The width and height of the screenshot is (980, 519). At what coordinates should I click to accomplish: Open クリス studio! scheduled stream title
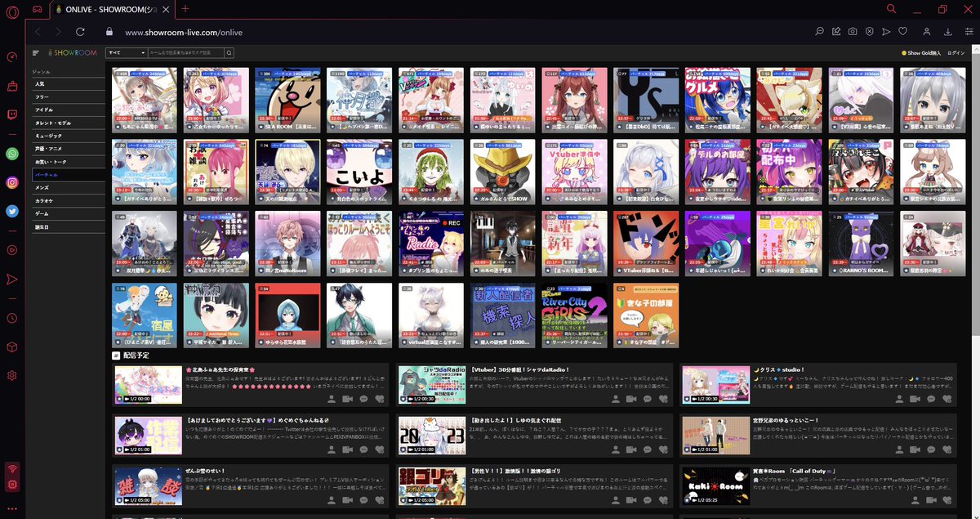click(779, 369)
